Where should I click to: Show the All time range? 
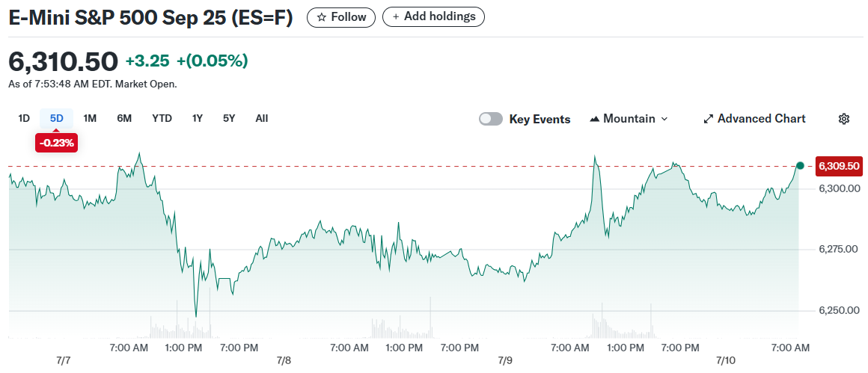click(x=262, y=118)
